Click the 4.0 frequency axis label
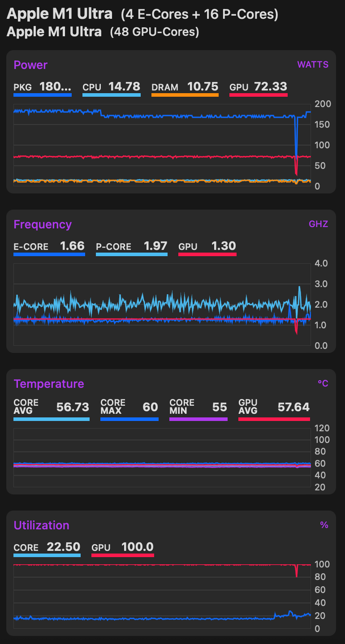Viewport: 345px width, 644px height. 322,263
